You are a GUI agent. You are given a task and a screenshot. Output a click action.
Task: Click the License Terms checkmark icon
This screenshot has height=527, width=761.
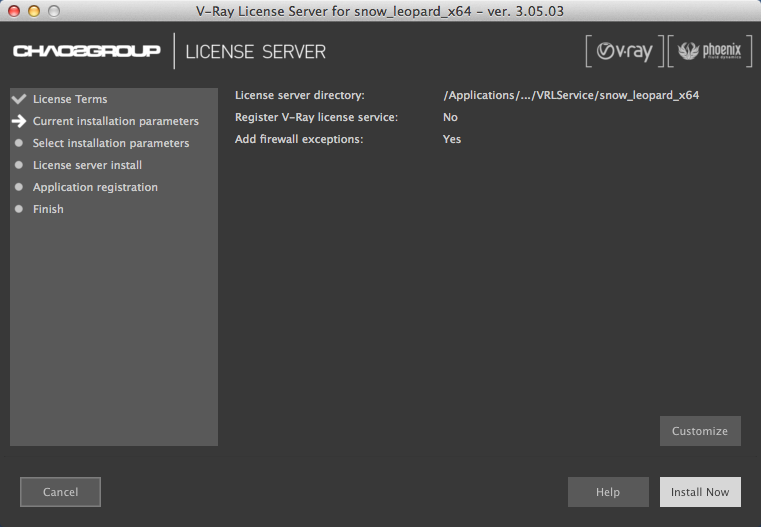(x=18, y=99)
